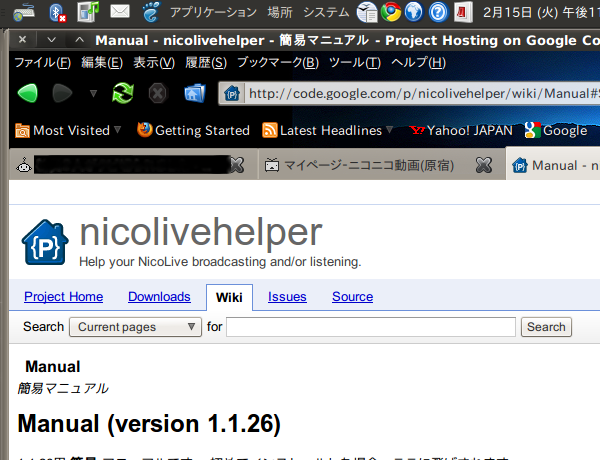Open アプリケーション menu in top panel
The width and height of the screenshot is (600, 460).
[x=214, y=12]
